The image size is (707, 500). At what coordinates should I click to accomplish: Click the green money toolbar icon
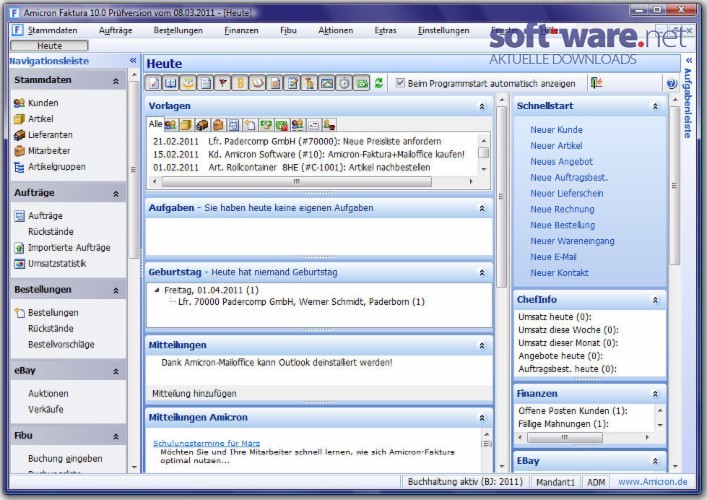(x=362, y=83)
